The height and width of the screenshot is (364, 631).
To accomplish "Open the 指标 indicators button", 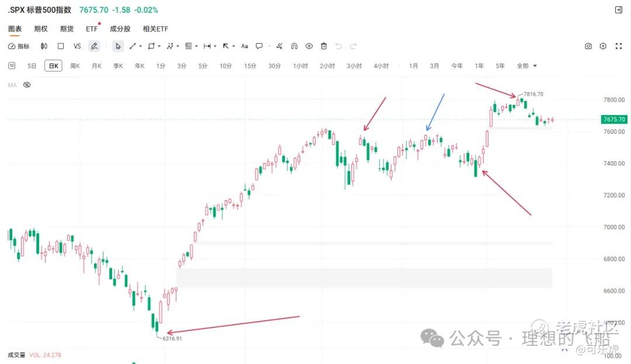I will pos(19,46).
